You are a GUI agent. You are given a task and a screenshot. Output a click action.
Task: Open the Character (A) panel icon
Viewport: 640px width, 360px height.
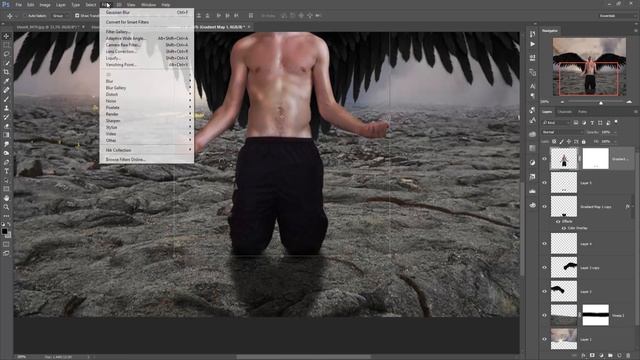pyautogui.click(x=533, y=86)
